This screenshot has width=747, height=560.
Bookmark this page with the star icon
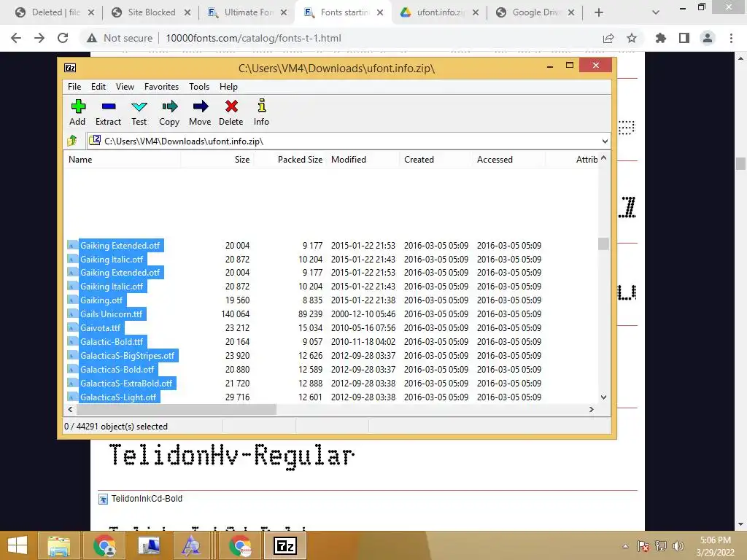632,38
